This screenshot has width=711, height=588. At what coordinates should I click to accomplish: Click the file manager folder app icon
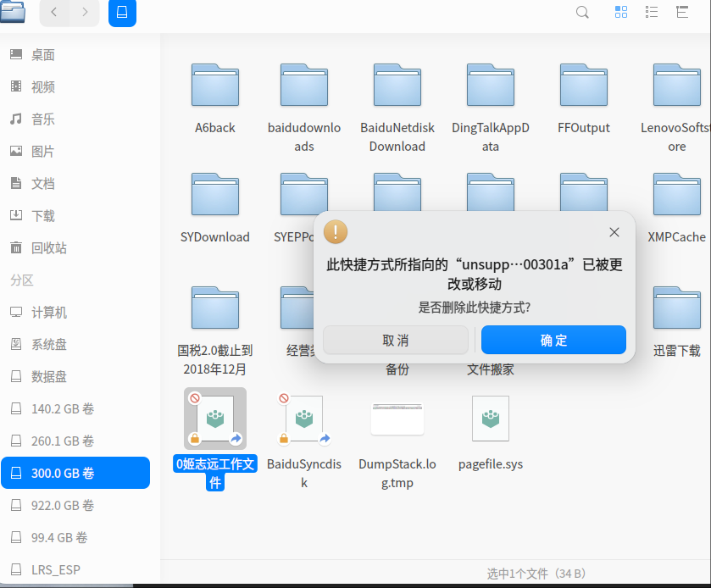(13, 11)
